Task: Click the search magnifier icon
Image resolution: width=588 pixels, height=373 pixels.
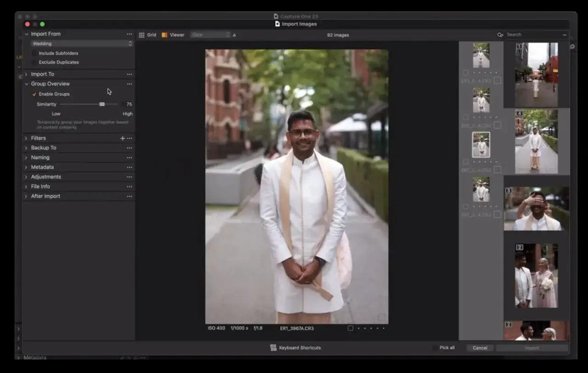Action: (500, 35)
